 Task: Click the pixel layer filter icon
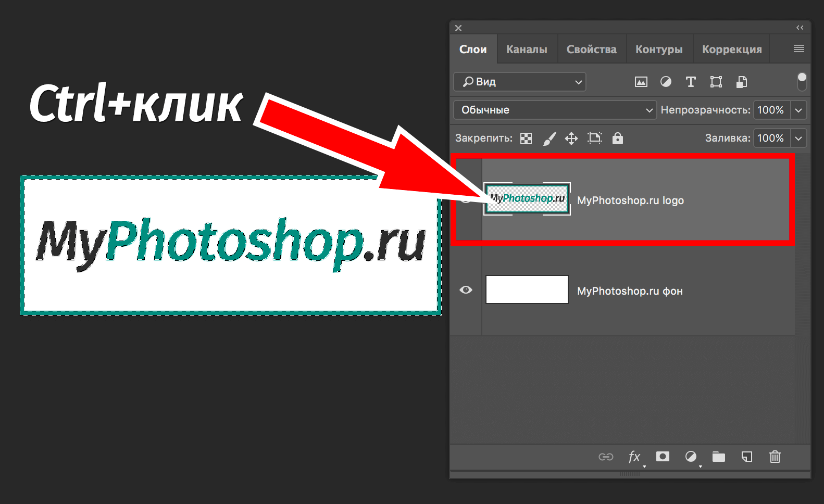click(x=641, y=82)
